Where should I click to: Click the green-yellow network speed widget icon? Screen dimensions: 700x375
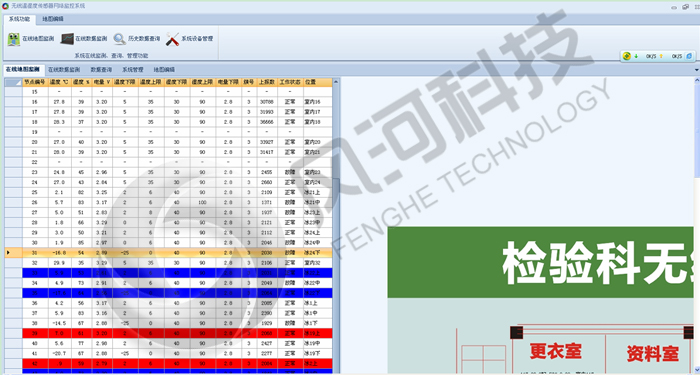click(x=627, y=56)
